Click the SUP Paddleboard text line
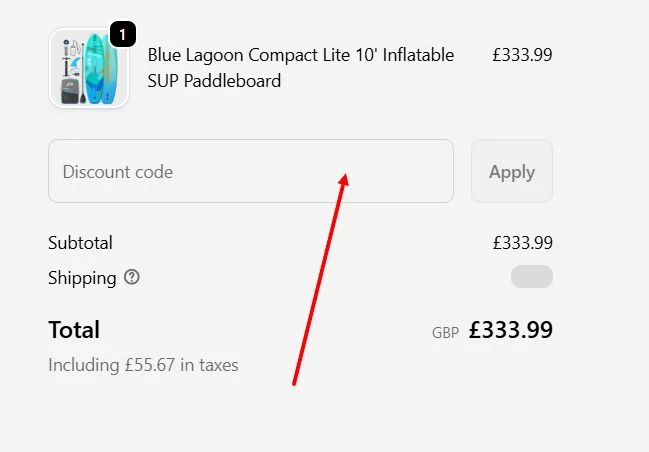Screen dimensions: 649x452 click(x=214, y=81)
